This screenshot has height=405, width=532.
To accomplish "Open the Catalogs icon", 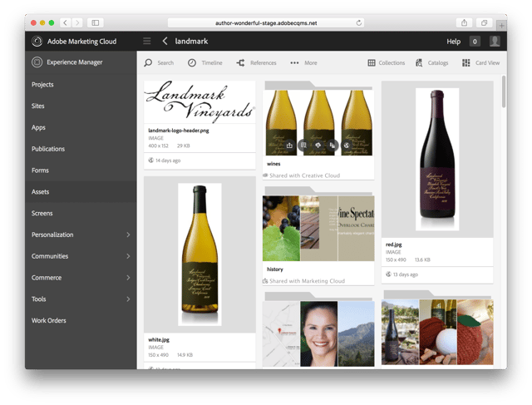I will tap(419, 63).
